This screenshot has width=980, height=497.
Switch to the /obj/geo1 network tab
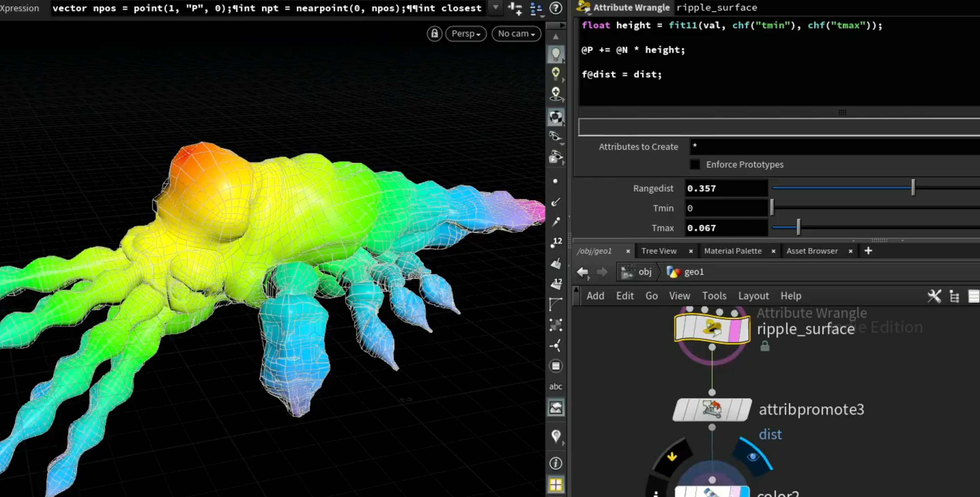click(594, 251)
